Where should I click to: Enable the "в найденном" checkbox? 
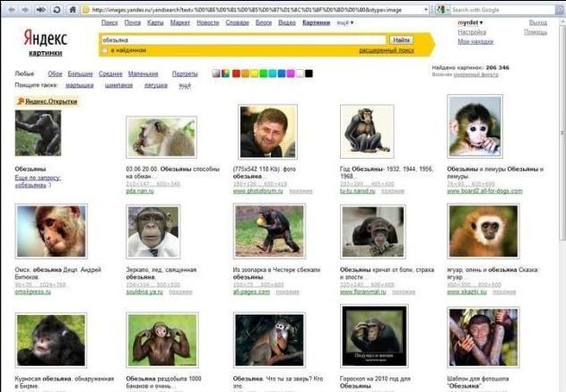coord(105,50)
